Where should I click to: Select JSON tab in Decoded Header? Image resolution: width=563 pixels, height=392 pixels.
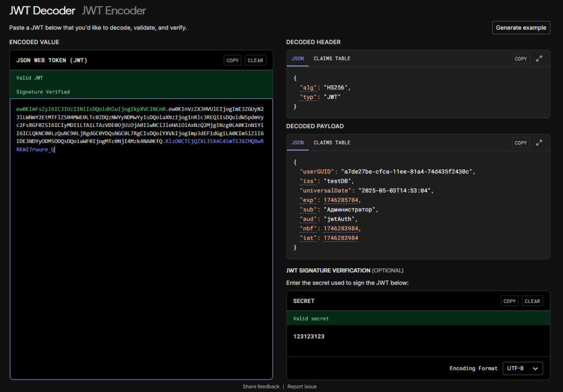coord(297,58)
